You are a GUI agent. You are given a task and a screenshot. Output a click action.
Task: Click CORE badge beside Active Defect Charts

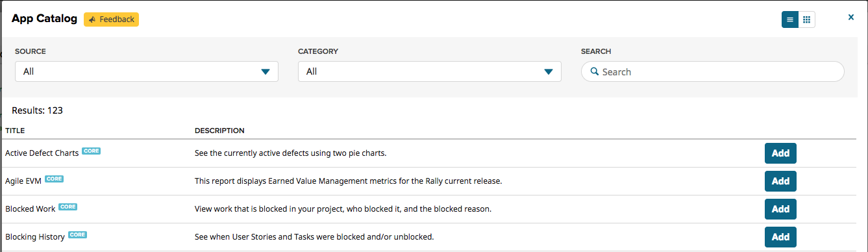tap(92, 151)
